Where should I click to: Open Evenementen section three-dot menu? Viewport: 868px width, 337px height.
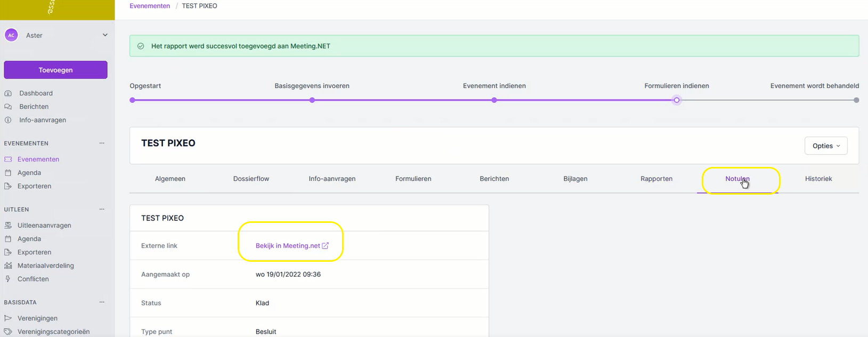[102, 143]
